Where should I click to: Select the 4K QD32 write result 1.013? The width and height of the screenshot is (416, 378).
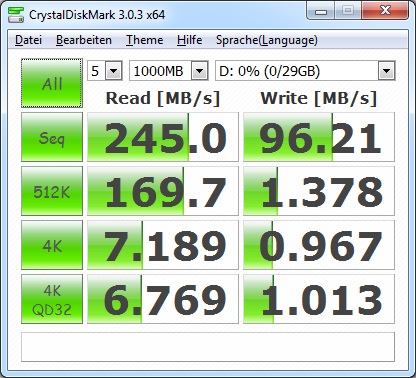pos(319,299)
